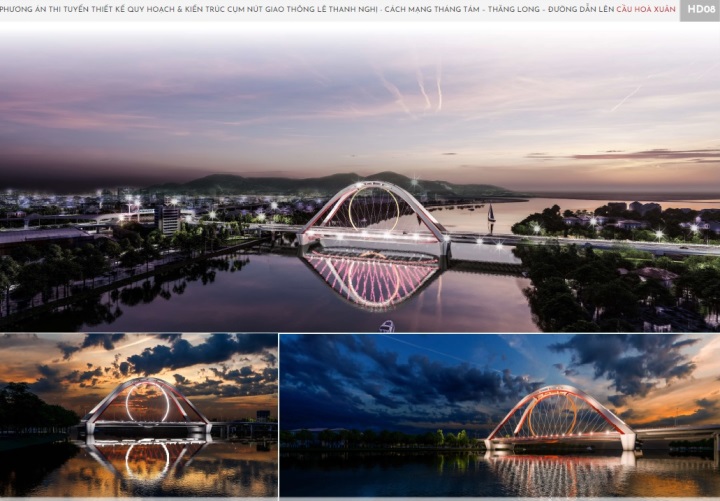Open the bottom-left sunset bridge image
Viewport: 720px width, 501px height.
click(x=138, y=415)
